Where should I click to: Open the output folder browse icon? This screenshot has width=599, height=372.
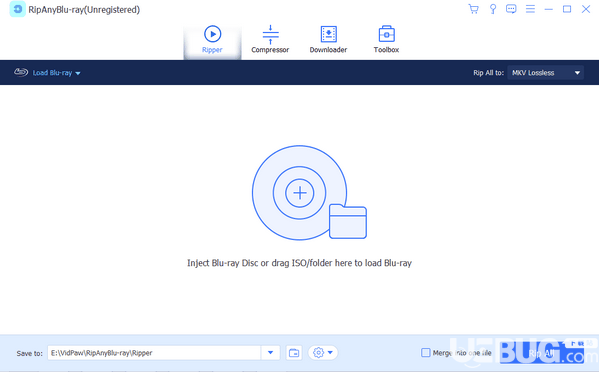(294, 353)
